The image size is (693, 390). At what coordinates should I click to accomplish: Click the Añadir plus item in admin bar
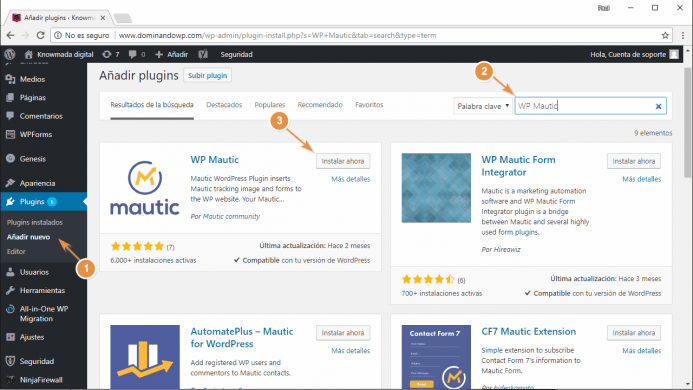click(172, 54)
